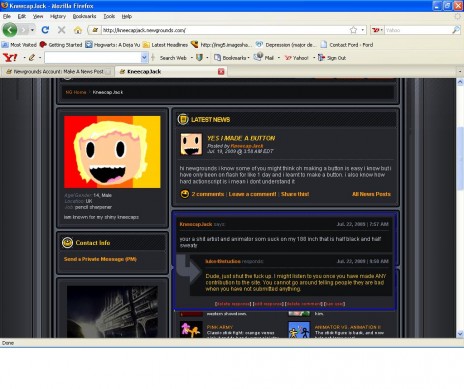Click Yahoo toolbar Sign Out

[332, 58]
